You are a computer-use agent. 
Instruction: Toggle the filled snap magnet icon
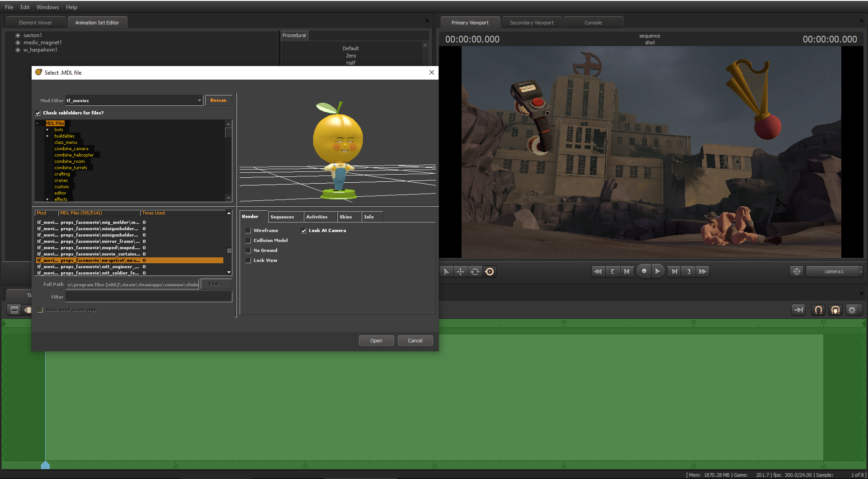coord(835,310)
